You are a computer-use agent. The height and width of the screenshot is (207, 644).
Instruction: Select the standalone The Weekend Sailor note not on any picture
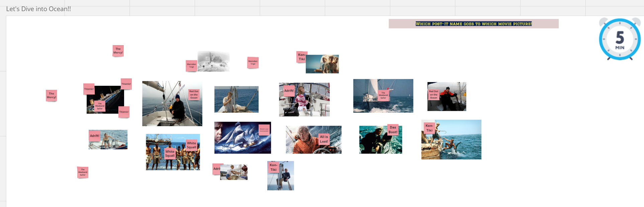[x=83, y=172]
